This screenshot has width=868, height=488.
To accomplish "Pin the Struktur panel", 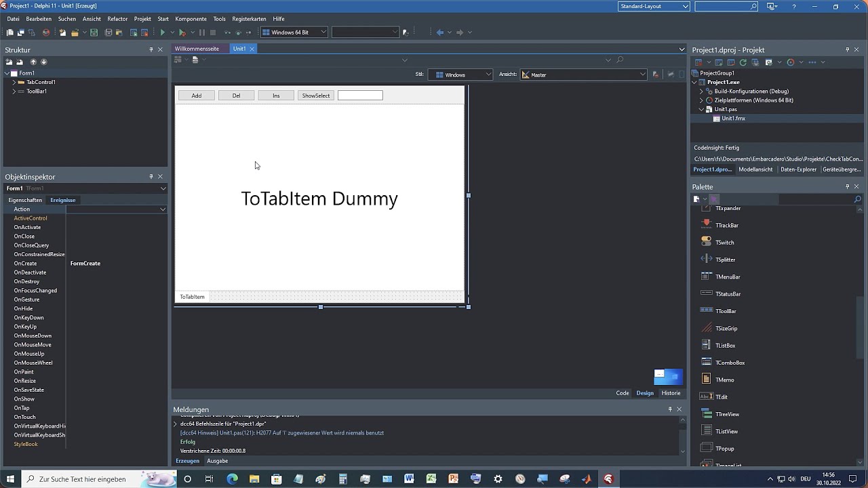I will point(151,49).
